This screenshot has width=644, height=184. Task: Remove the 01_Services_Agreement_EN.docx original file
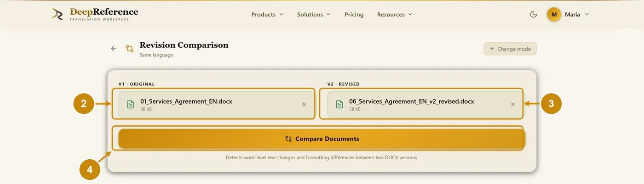tap(304, 104)
